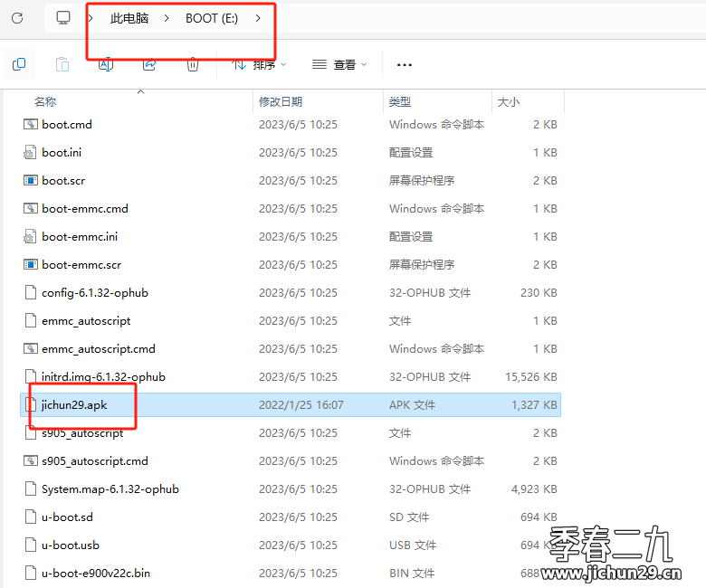The width and height of the screenshot is (706, 588).
Task: Select the file name initrd.img-6.1.32-ophub
Action: tap(103, 377)
